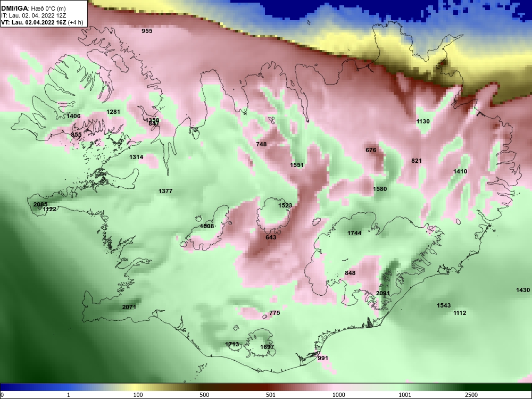Image resolution: width=532 pixels, height=399 pixels.
Task: Click the legend label 1
Action: pos(69,395)
